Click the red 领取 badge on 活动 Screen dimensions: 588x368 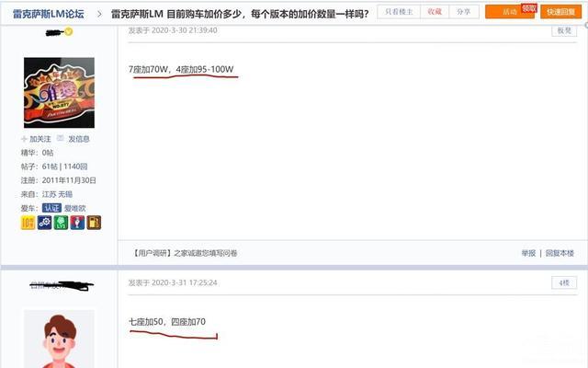pyautogui.click(x=529, y=8)
